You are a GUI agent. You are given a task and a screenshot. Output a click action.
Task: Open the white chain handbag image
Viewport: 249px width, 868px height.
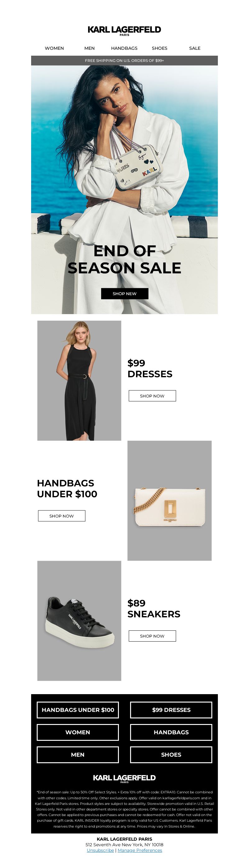coord(169,501)
